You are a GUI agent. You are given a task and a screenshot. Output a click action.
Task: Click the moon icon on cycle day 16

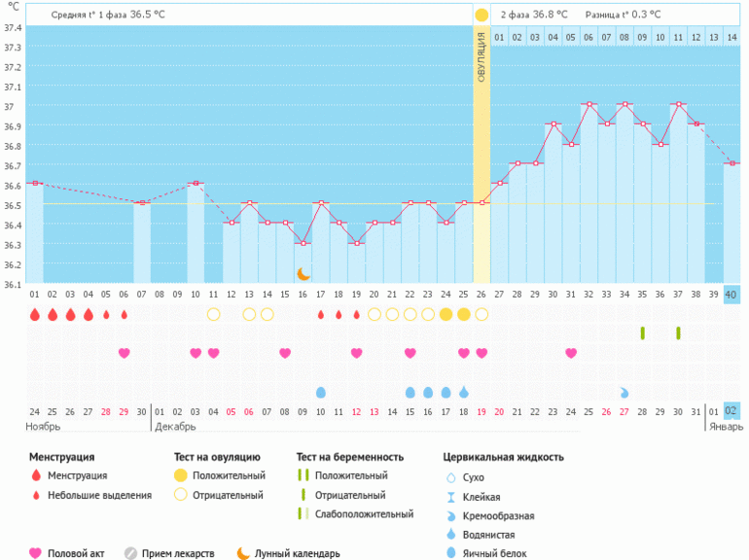point(303,274)
